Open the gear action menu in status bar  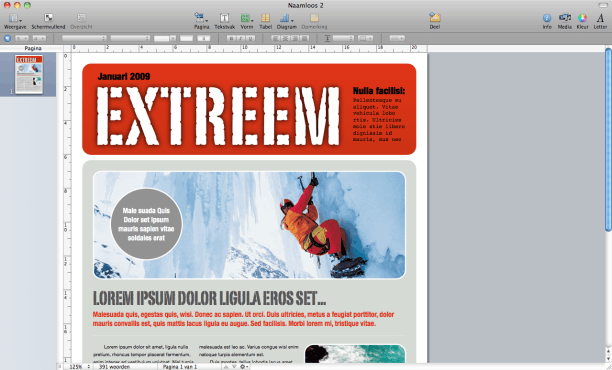coord(244,366)
